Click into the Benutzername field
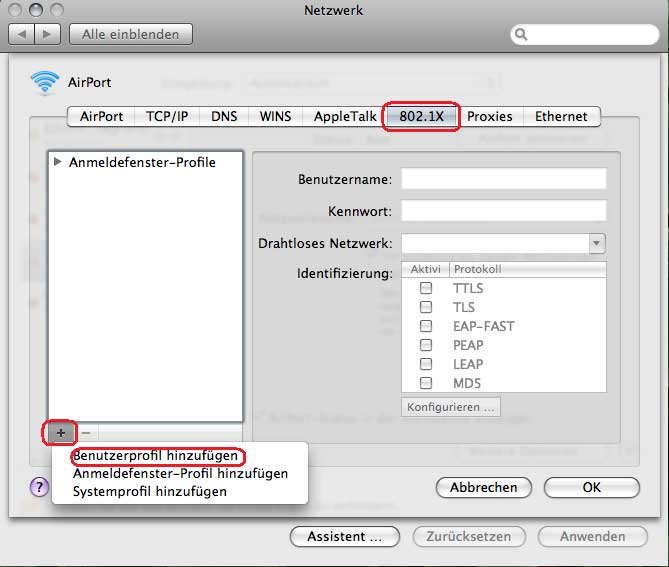The width and height of the screenshot is (669, 567). pos(503,179)
